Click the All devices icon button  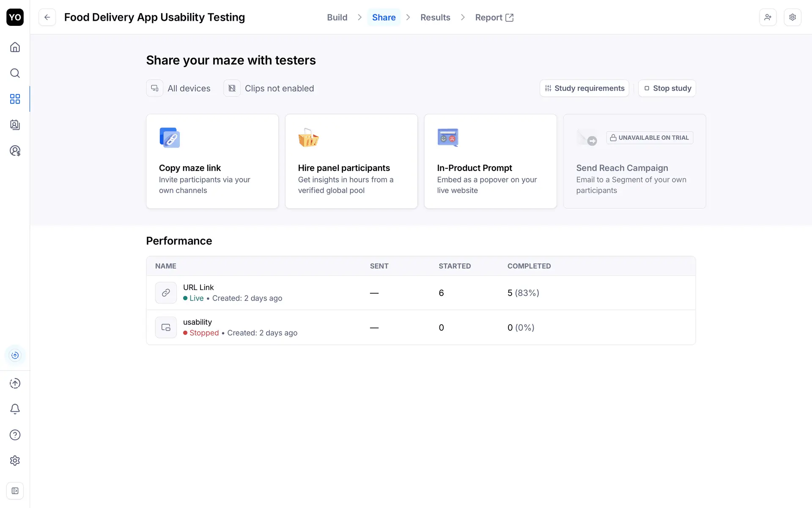(x=155, y=88)
